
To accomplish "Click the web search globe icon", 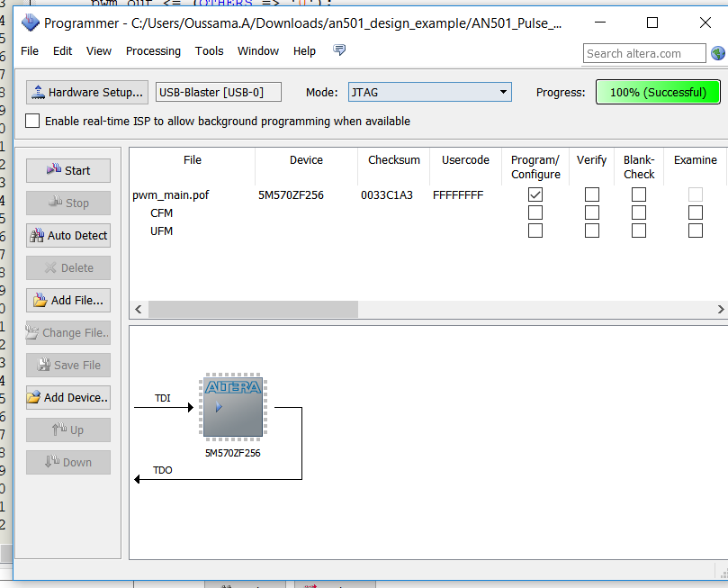I will 718,54.
